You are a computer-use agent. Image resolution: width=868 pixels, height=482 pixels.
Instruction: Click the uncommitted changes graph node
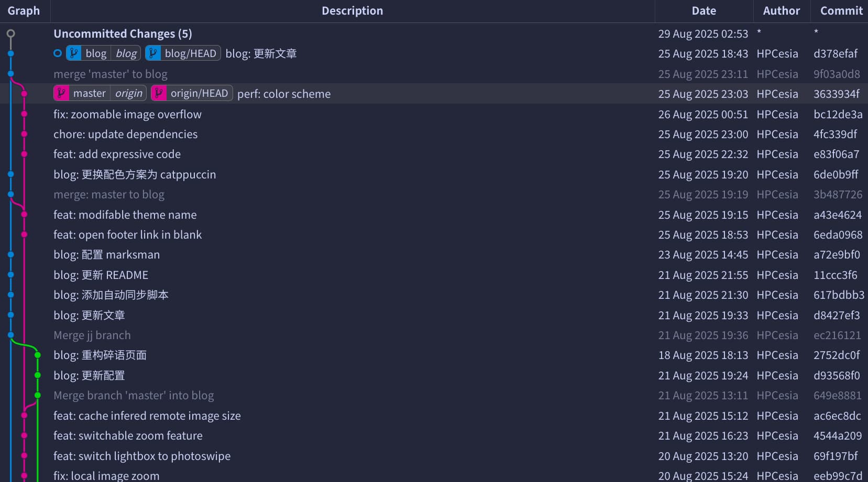[10, 33]
